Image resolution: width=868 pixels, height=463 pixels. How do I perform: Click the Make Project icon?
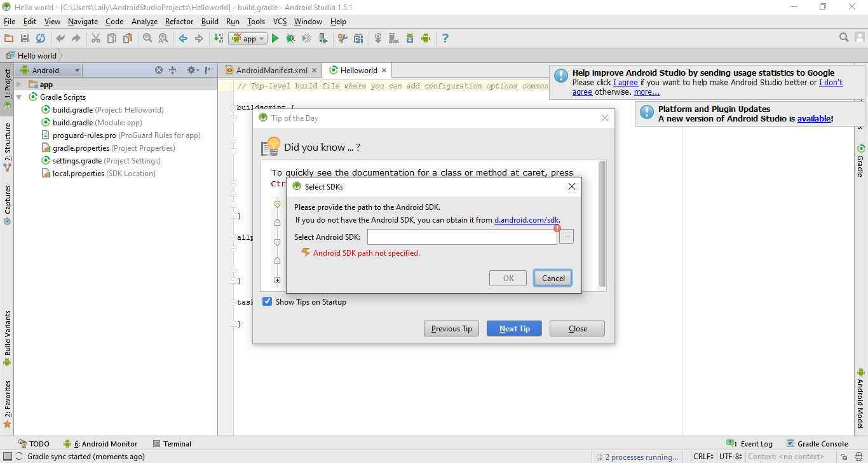tap(218, 38)
